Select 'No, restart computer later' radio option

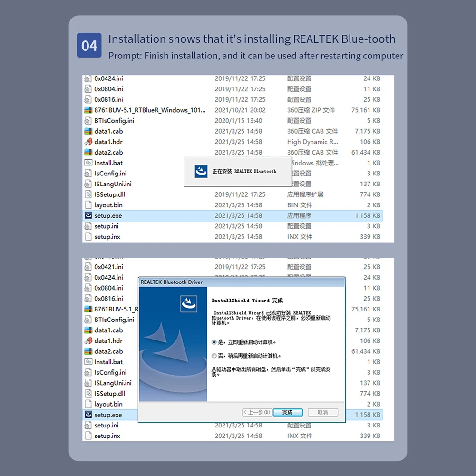point(214,356)
